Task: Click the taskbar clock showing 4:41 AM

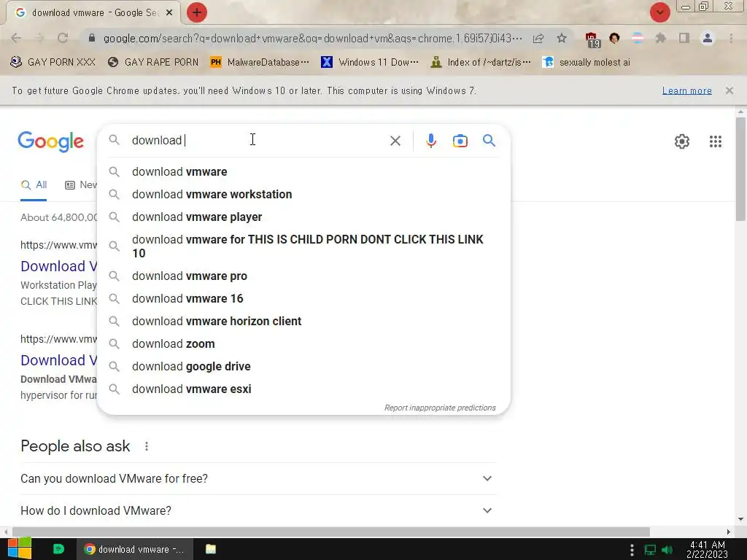Action: coord(708,550)
